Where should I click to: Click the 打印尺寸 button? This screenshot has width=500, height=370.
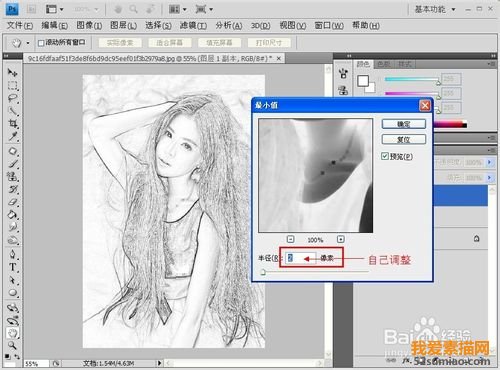269,43
